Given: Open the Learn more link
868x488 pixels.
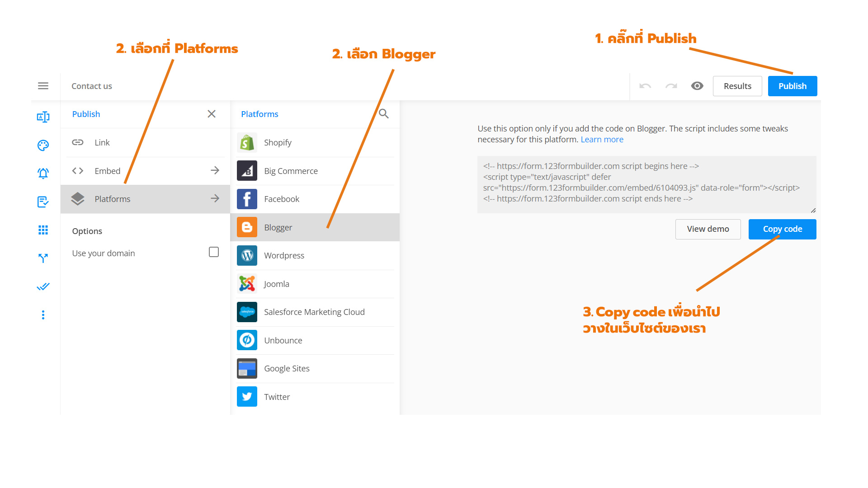Looking at the screenshot, I should 602,140.
